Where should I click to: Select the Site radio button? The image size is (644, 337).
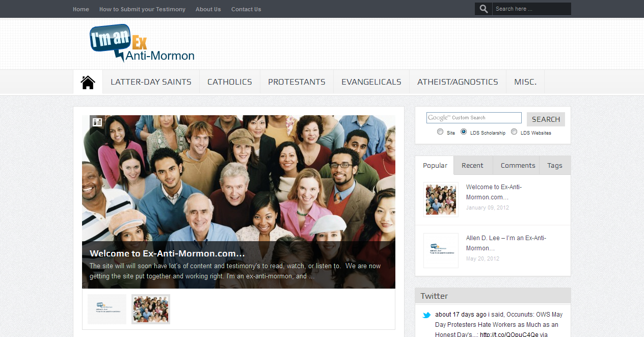click(440, 132)
